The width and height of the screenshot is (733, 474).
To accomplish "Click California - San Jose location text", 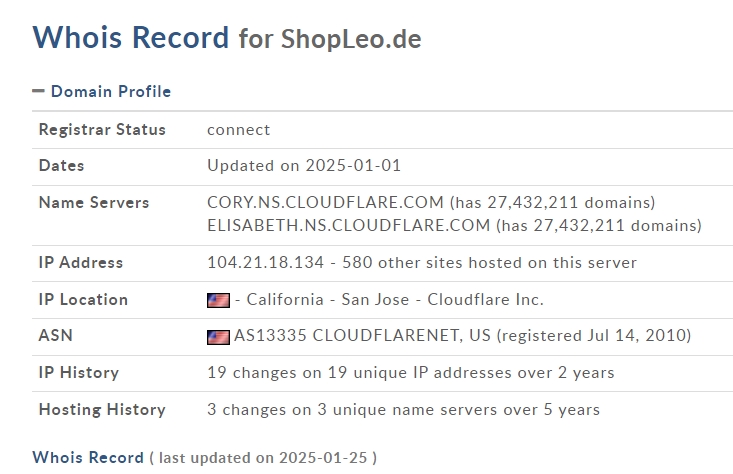I will (x=328, y=300).
